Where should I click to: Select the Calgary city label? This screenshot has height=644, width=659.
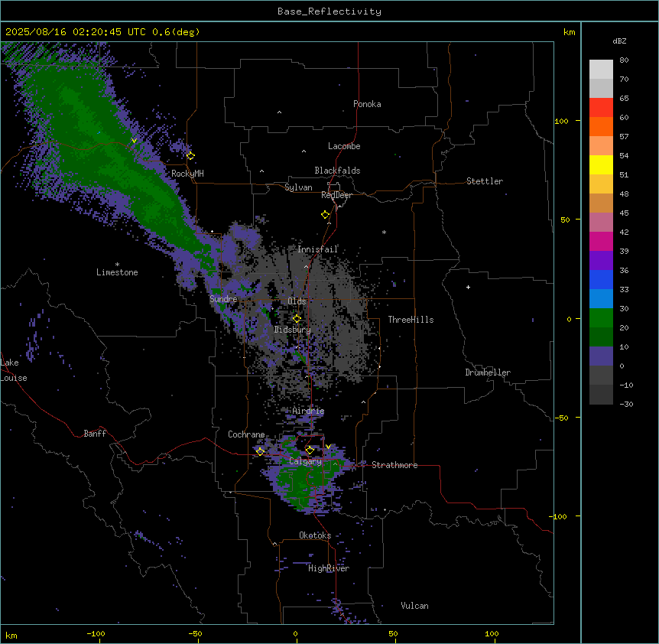[306, 461]
